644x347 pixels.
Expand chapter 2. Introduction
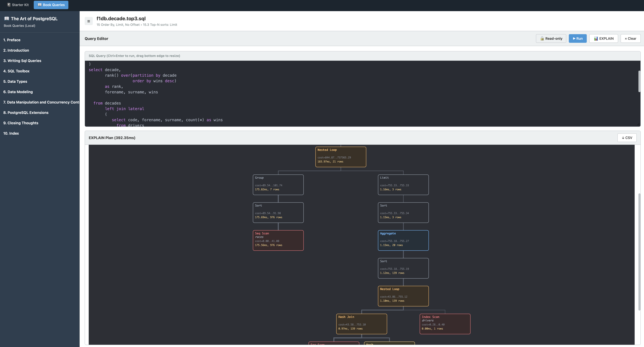(x=40, y=50)
